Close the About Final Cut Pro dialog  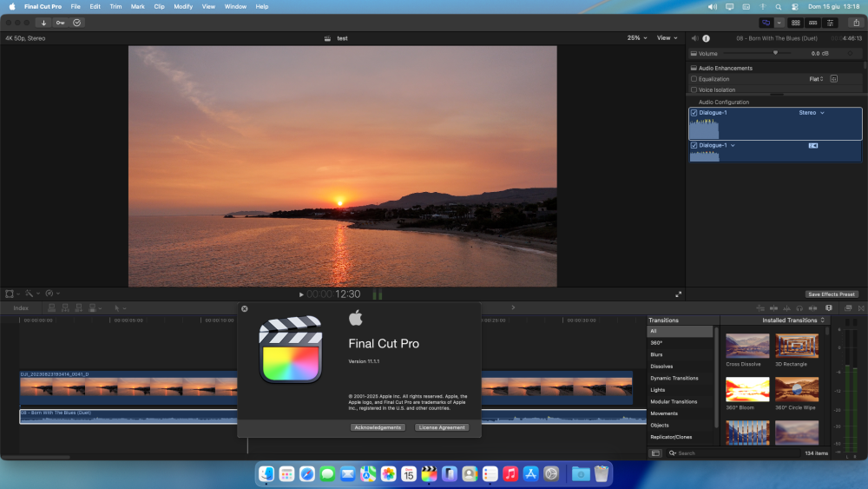[245, 309]
